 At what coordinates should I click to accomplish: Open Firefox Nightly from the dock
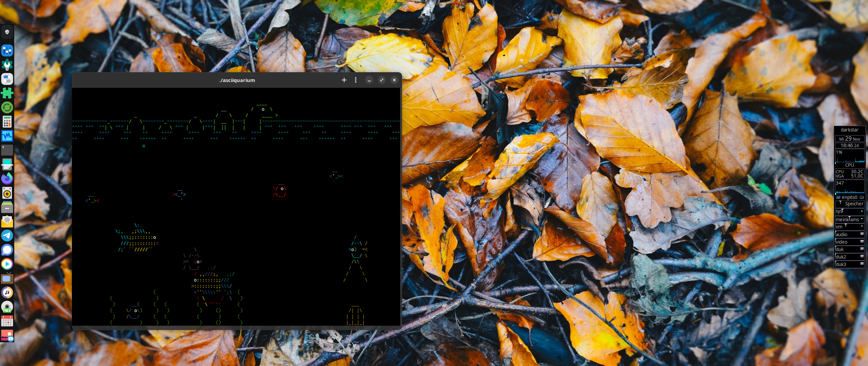click(x=7, y=178)
